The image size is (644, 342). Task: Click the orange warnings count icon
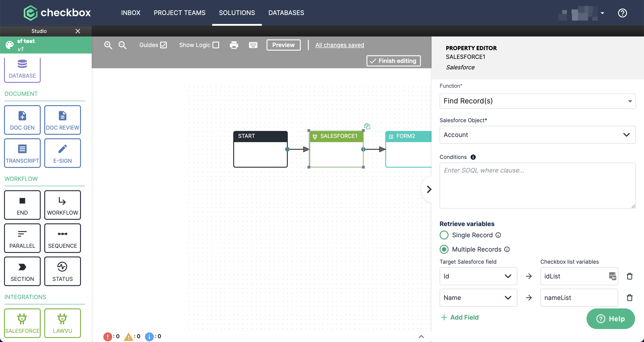click(129, 336)
